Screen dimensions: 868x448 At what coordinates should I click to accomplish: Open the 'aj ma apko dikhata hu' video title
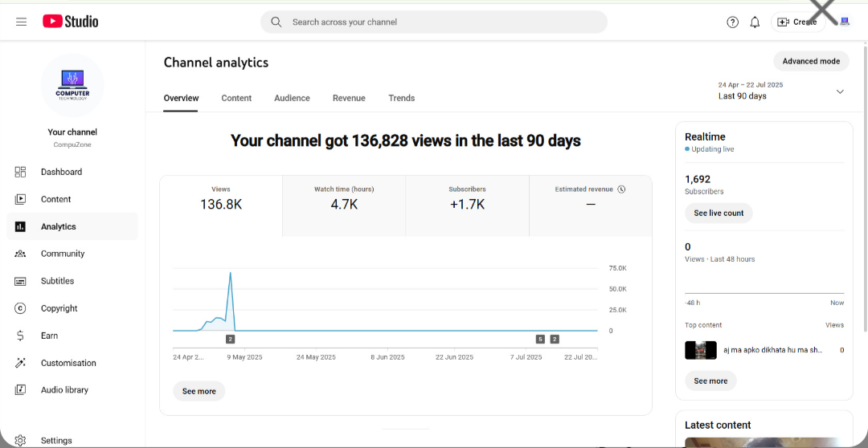pos(773,350)
